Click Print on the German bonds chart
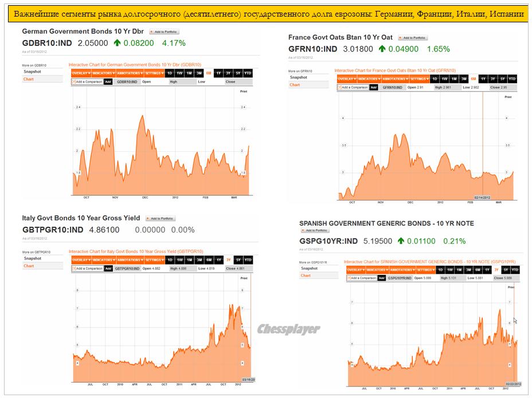Image resolution: width=532 pixels, height=398 pixels. 243,92
